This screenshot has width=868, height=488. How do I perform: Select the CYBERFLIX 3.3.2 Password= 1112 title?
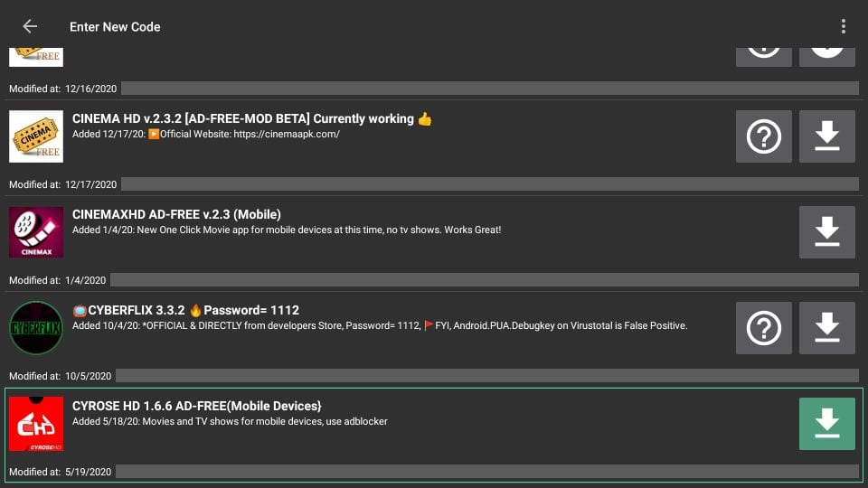coord(185,310)
